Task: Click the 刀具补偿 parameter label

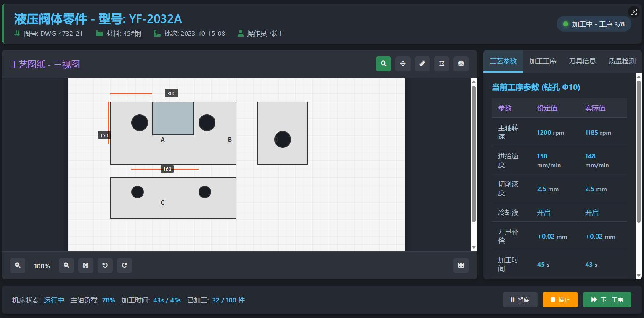Action: coord(508,236)
